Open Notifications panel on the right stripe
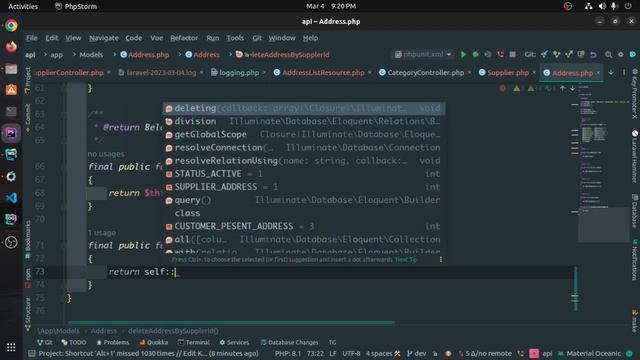This screenshot has width=640, height=360. 635,260
